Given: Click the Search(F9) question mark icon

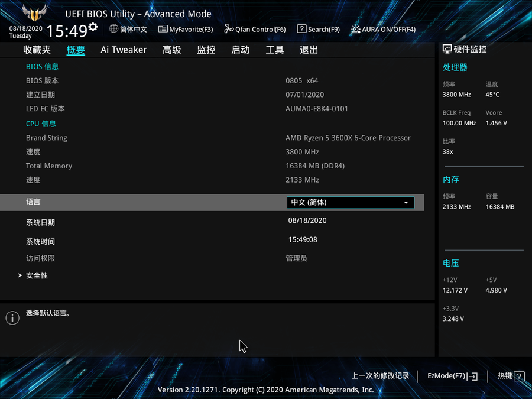Looking at the screenshot, I should [x=301, y=29].
